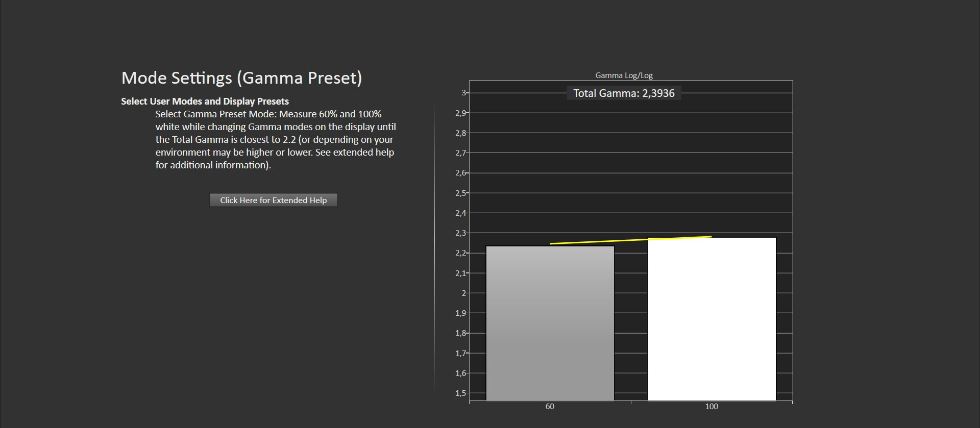The width and height of the screenshot is (980, 428).
Task: Click the 60 label on the x-axis
Action: [x=550, y=407]
